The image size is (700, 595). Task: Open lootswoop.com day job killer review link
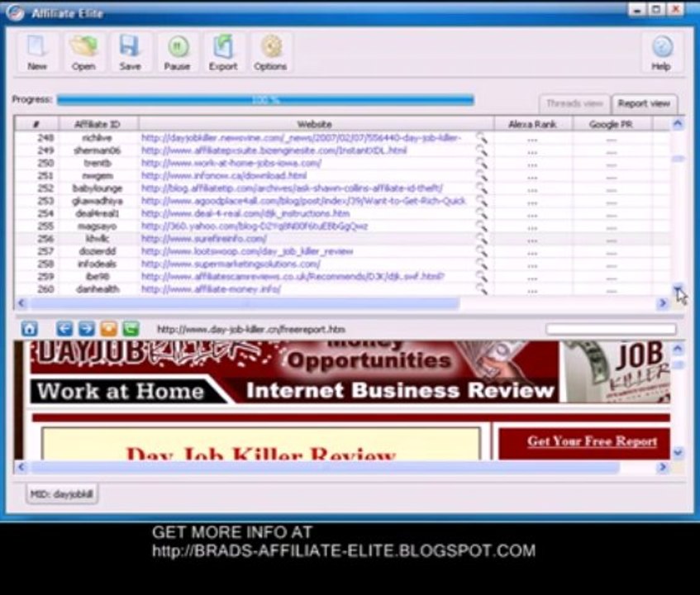pyautogui.click(x=247, y=251)
